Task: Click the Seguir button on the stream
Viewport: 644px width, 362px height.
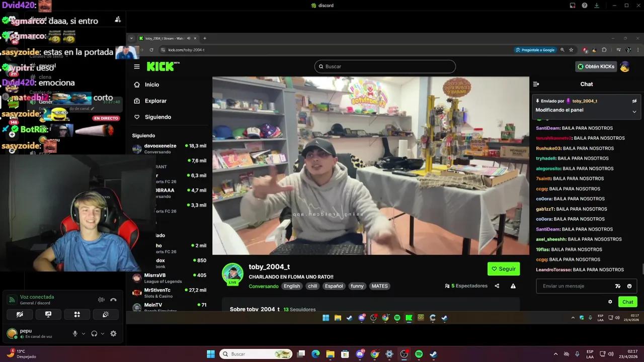Action: pos(503,268)
